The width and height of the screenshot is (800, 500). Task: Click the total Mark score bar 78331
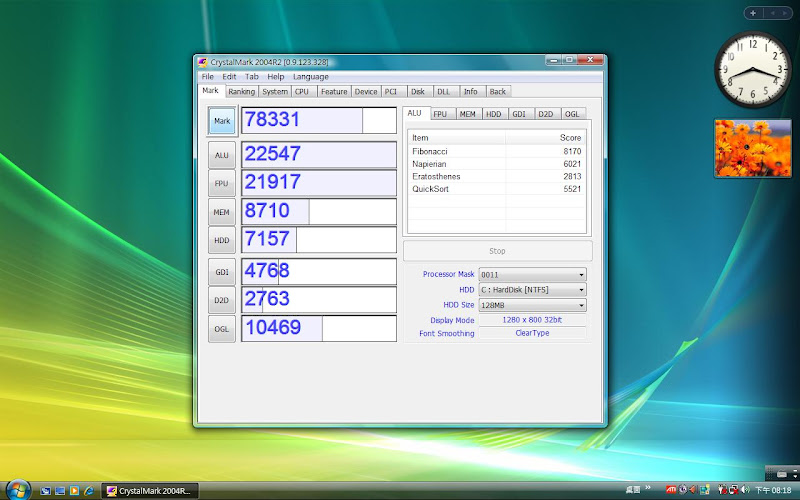point(319,120)
